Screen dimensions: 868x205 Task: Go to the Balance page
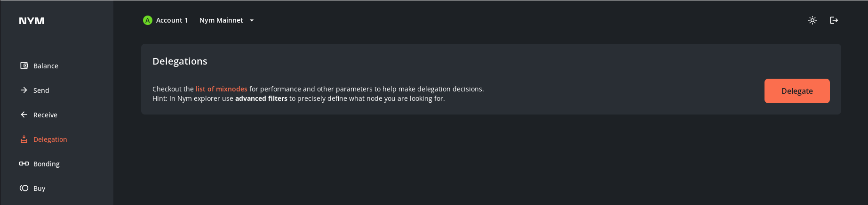(46, 66)
